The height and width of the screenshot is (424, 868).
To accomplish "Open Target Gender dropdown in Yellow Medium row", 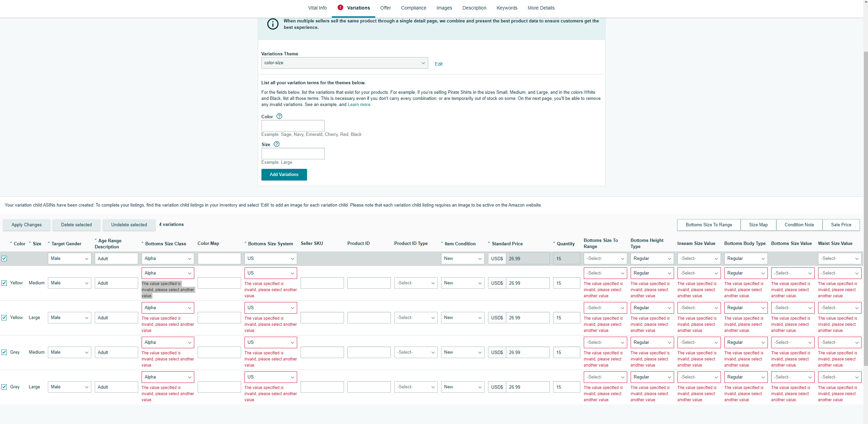I will [x=69, y=283].
